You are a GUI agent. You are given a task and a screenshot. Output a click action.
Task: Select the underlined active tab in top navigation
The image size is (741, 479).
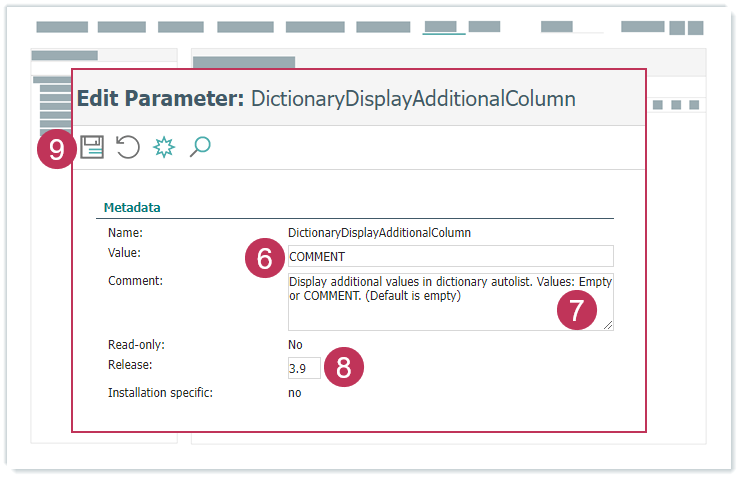[x=443, y=27]
